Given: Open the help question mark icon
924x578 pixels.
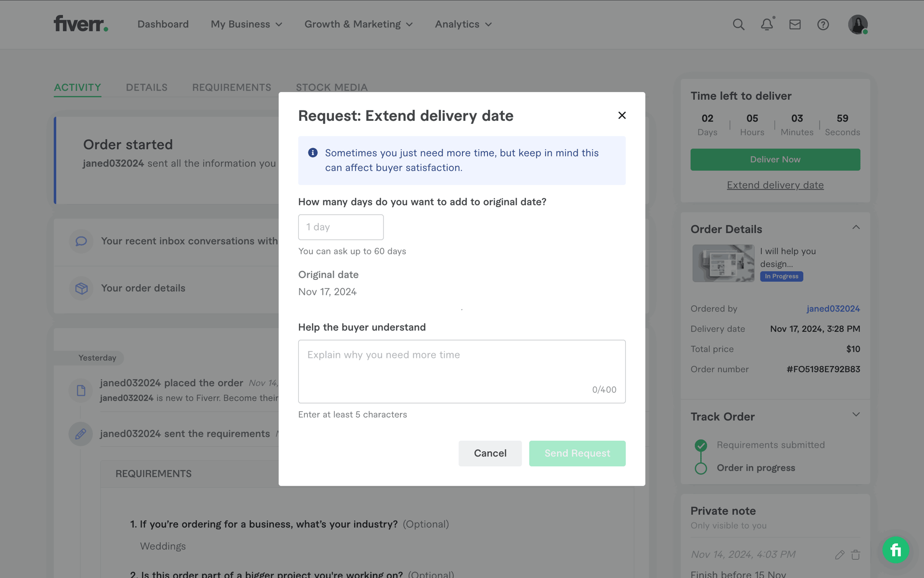Looking at the screenshot, I should coord(823,25).
